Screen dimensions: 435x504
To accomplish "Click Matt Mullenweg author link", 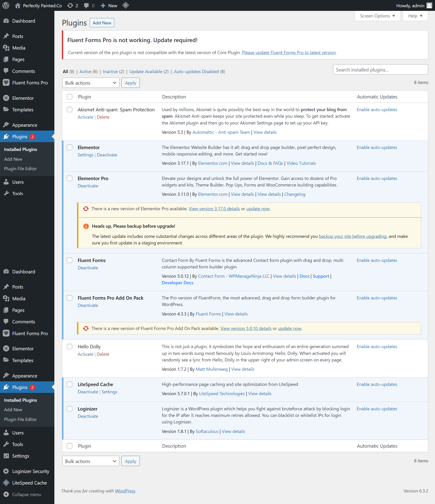I will pyautogui.click(x=212, y=369).
